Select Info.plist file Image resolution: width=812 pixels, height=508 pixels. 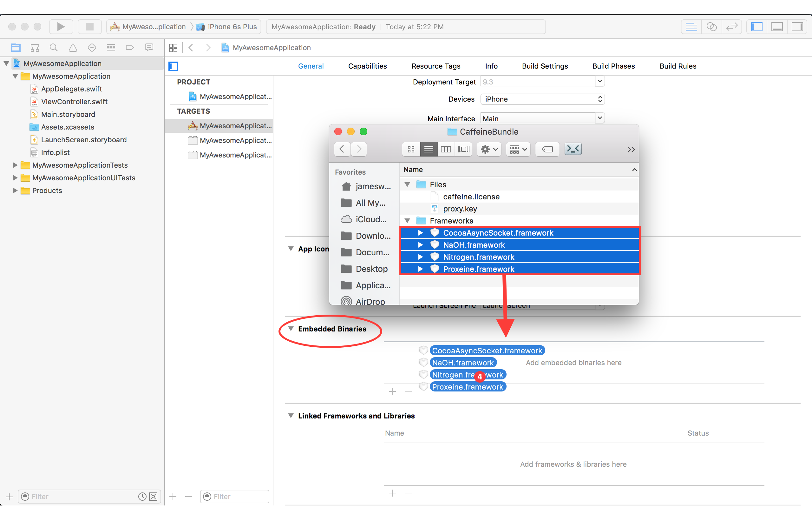tap(55, 152)
